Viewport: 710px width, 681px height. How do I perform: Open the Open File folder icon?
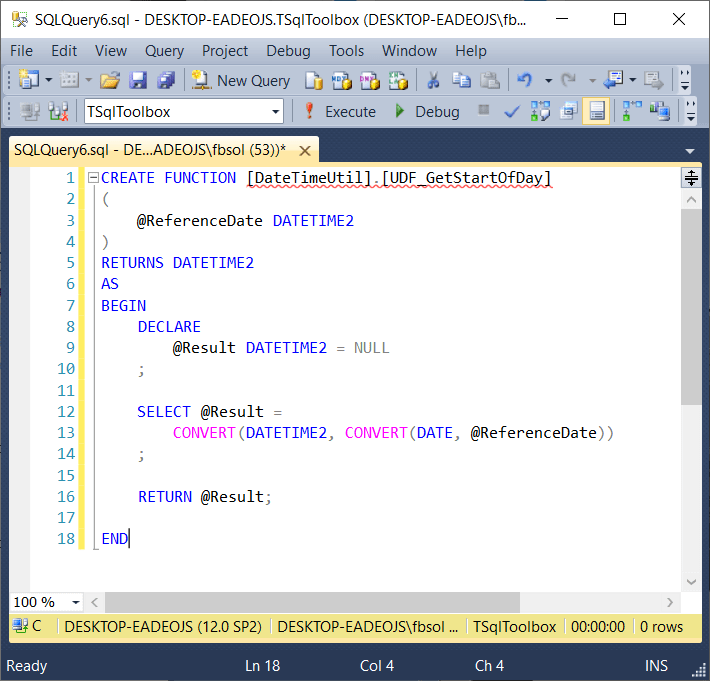point(110,80)
